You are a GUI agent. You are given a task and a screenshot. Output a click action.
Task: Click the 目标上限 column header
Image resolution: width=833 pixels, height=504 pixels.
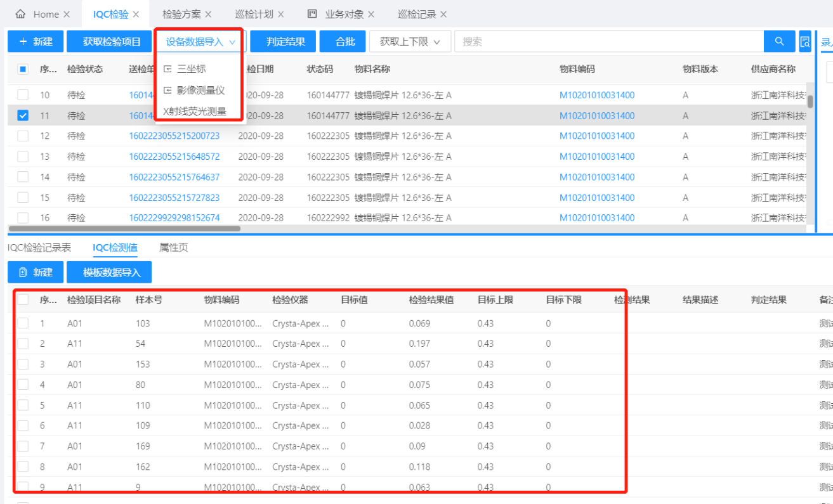click(495, 300)
